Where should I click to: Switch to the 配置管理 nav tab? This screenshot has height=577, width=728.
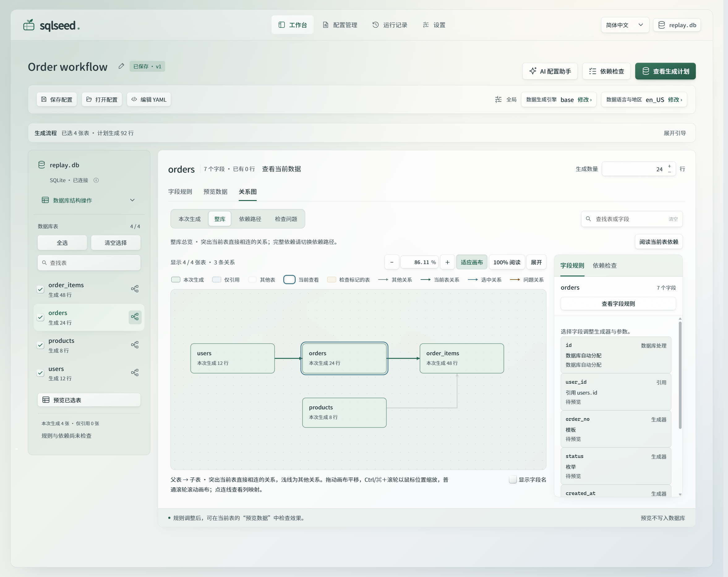coord(340,25)
